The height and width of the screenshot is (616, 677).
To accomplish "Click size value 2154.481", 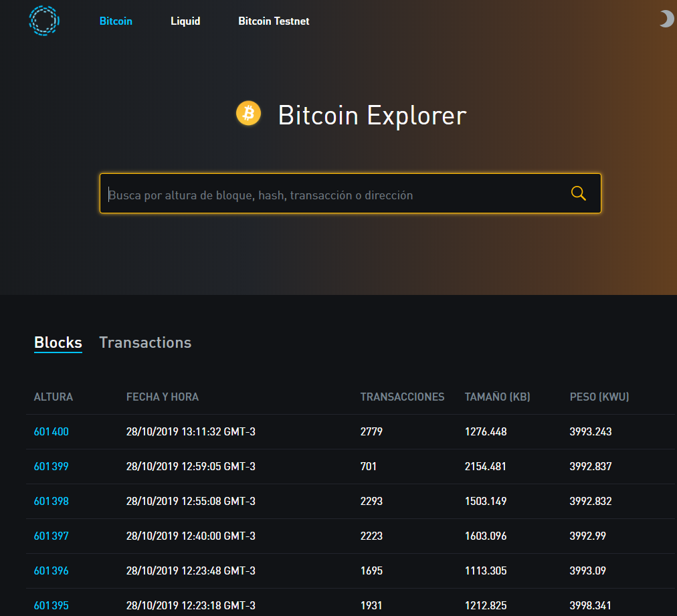I will click(486, 467).
